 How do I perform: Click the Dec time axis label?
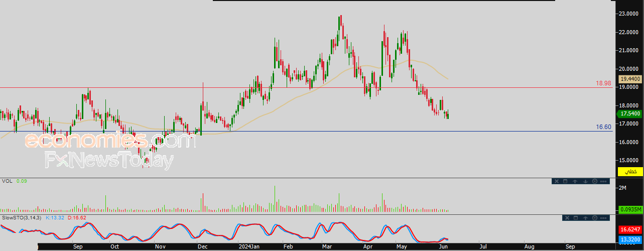[203, 247]
